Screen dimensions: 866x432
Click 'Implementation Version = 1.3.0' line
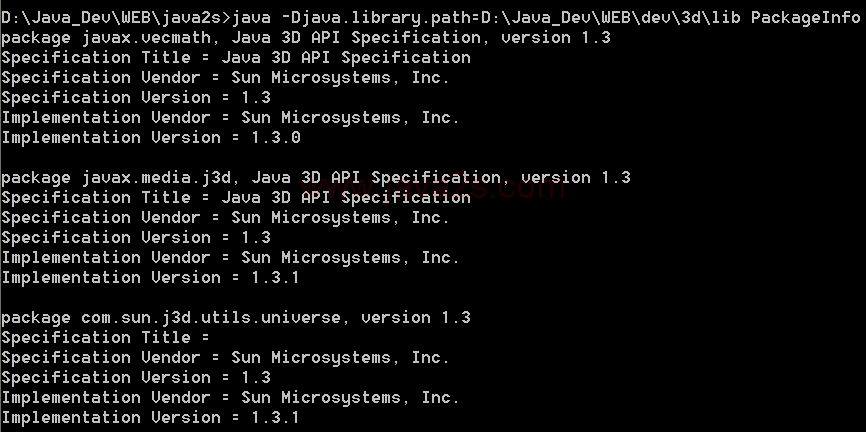pos(151,138)
